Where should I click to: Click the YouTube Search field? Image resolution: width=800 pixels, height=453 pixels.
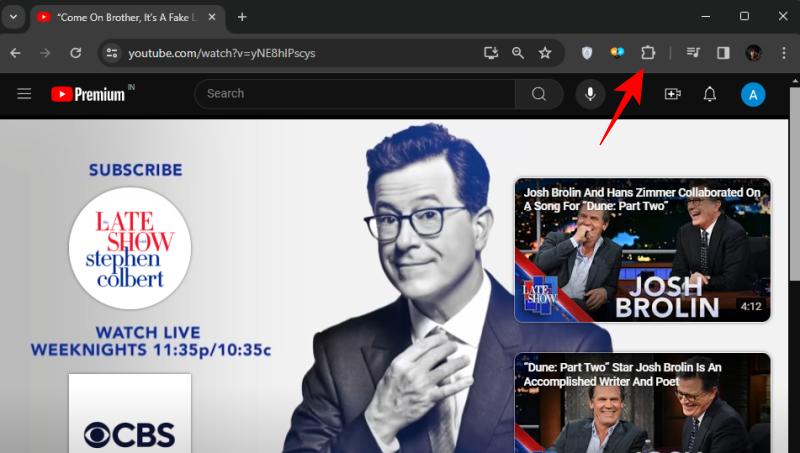pos(355,94)
